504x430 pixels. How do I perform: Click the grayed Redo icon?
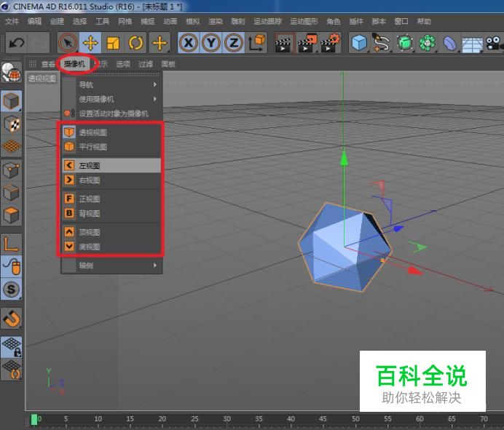(39, 43)
